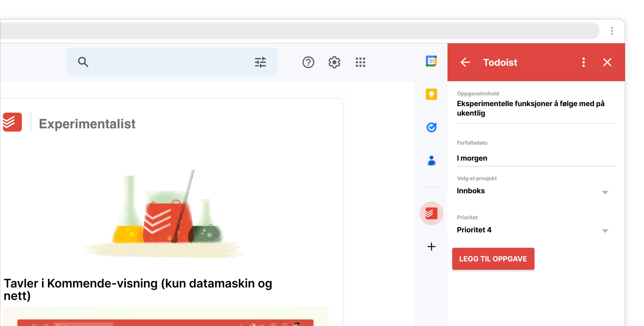Click the Gmail search magnifier icon
Image resolution: width=644 pixels, height=326 pixels.
tap(83, 62)
